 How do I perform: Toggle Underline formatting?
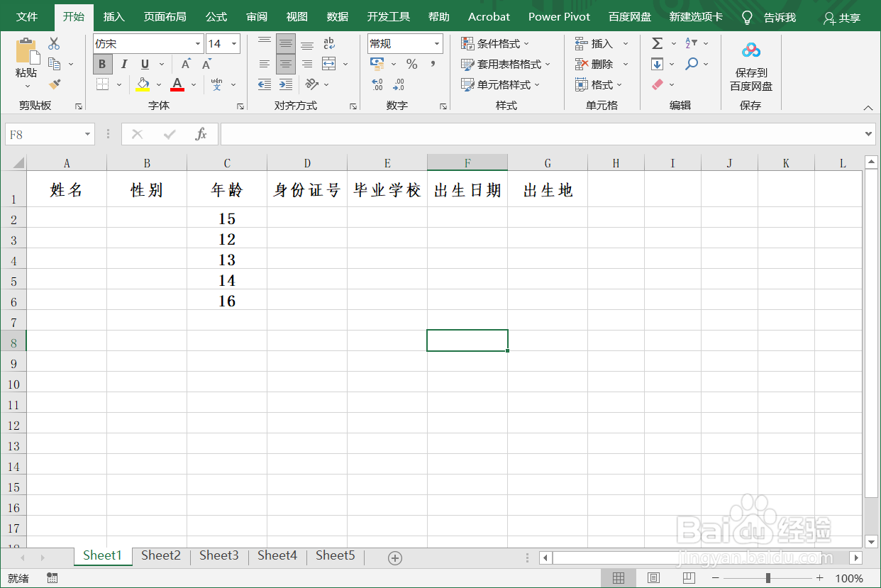145,64
